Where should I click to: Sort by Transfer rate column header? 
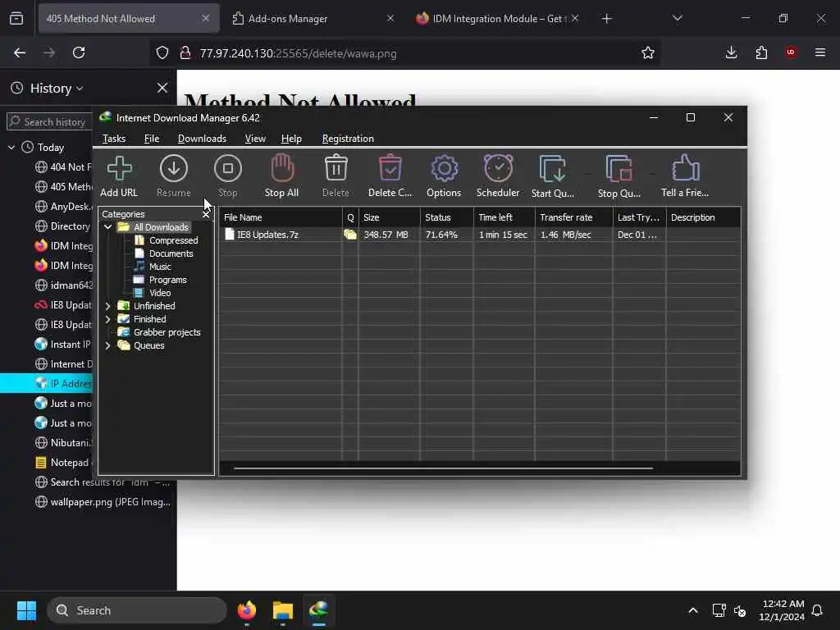click(x=573, y=217)
